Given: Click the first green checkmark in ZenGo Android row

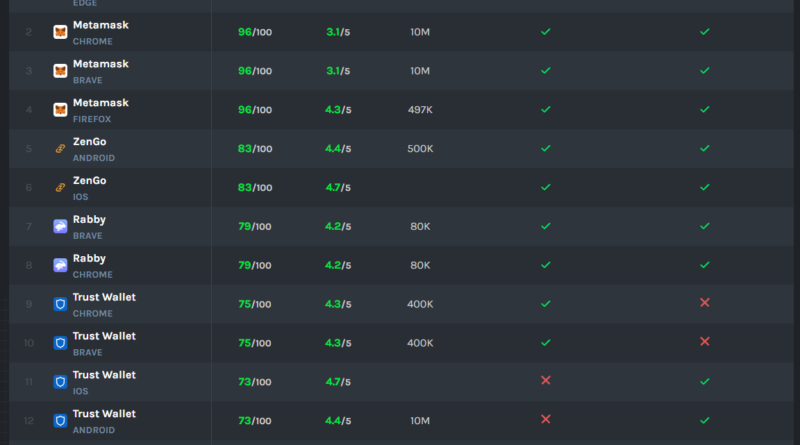Looking at the screenshot, I should pos(545,148).
